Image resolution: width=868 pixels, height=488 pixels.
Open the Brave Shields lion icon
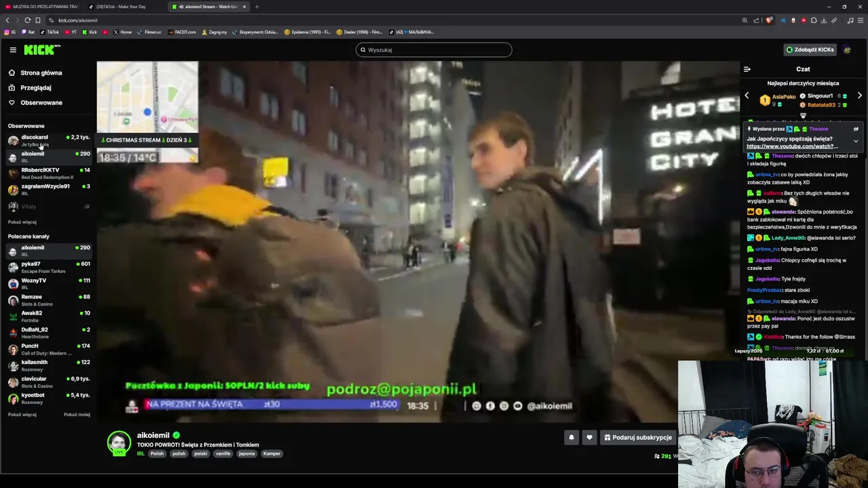pyautogui.click(x=769, y=20)
